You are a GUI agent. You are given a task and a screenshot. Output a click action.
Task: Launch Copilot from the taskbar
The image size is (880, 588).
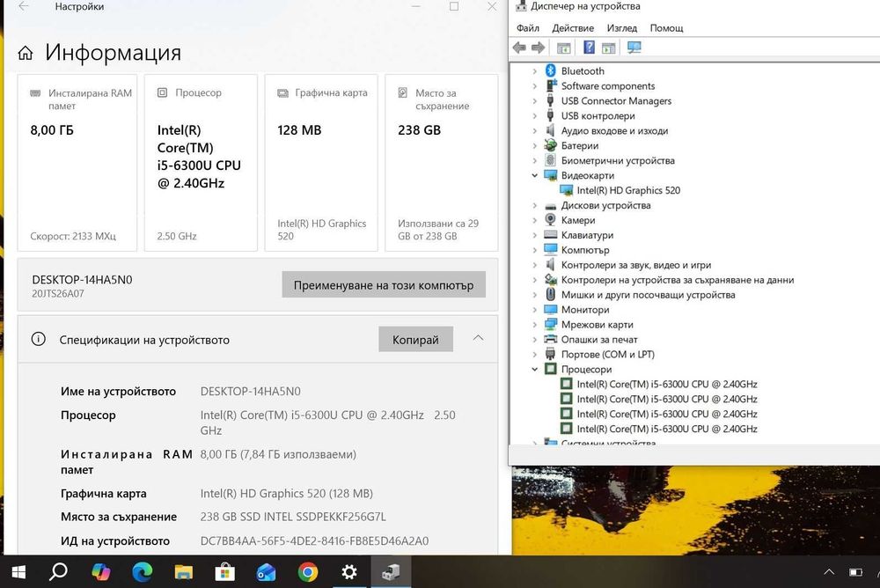coord(101,572)
